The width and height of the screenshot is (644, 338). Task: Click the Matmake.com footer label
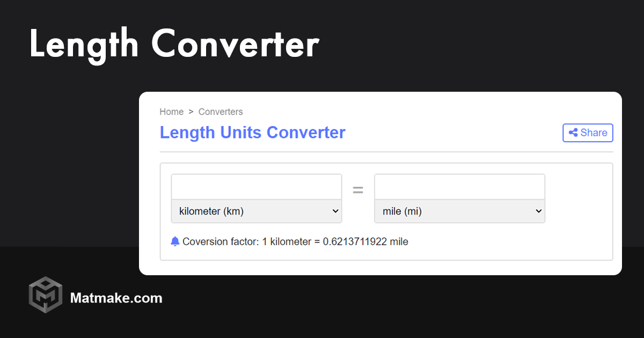pos(116,298)
